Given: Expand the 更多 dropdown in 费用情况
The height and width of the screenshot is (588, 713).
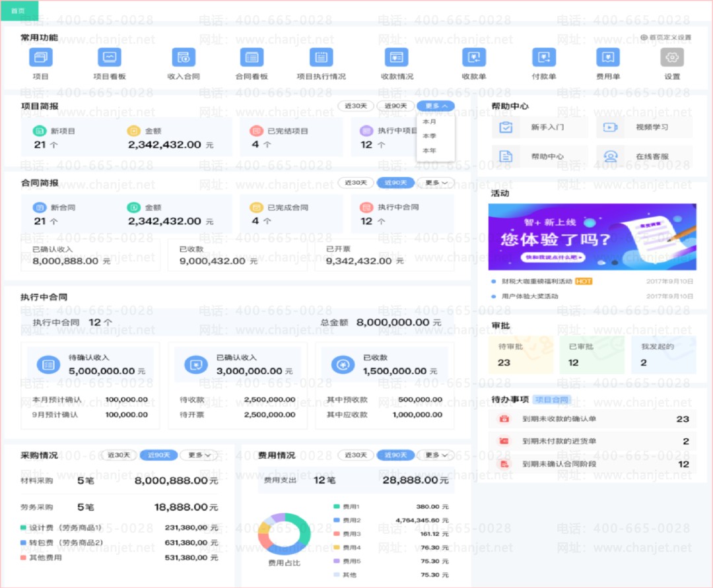Looking at the screenshot, I should pyautogui.click(x=436, y=455).
